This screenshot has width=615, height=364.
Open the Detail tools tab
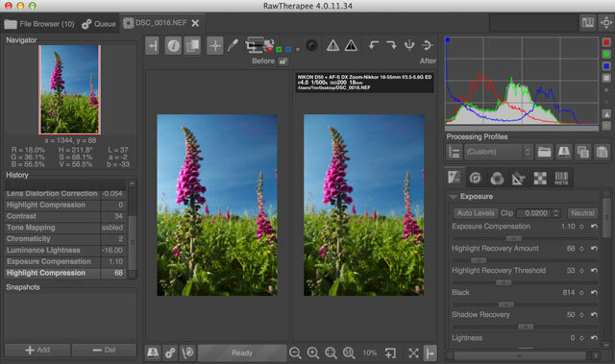(476, 179)
